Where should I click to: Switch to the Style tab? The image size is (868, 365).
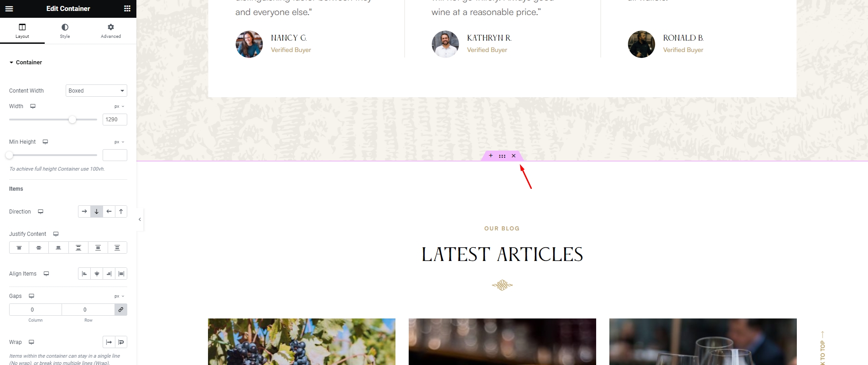point(65,31)
